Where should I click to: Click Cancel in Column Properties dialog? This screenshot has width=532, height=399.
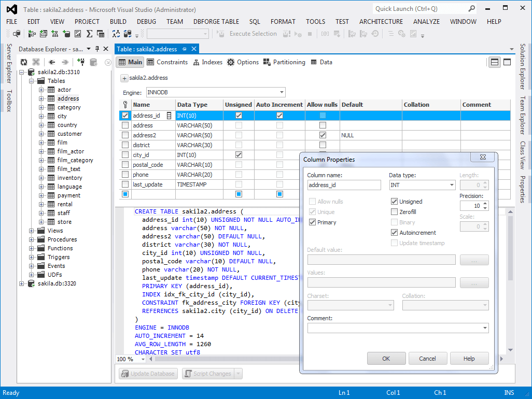point(427,358)
